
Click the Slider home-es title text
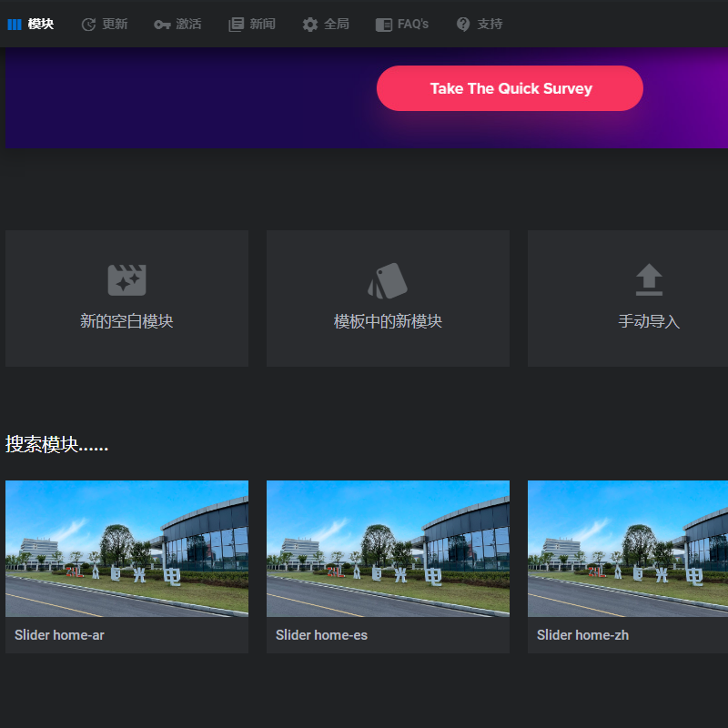pos(321,634)
